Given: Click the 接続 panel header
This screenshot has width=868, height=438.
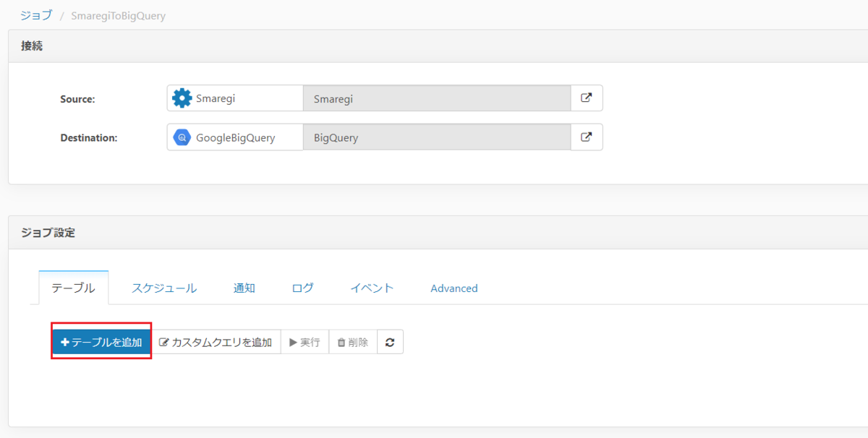Looking at the screenshot, I should (438, 46).
